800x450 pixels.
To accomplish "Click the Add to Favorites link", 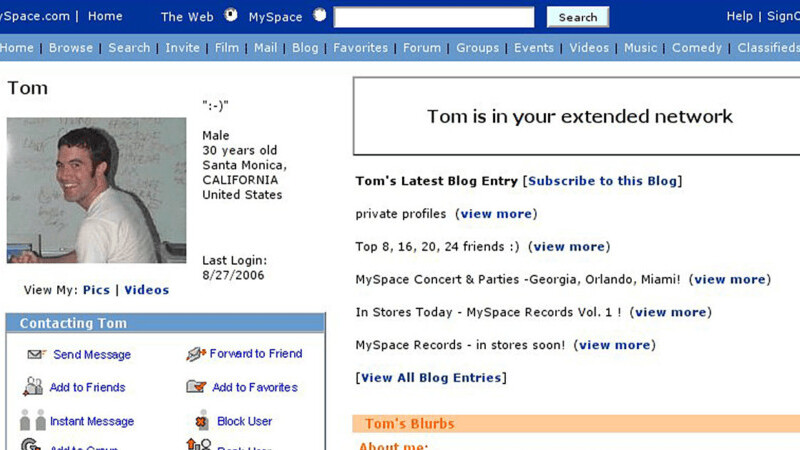I will pyautogui.click(x=255, y=387).
